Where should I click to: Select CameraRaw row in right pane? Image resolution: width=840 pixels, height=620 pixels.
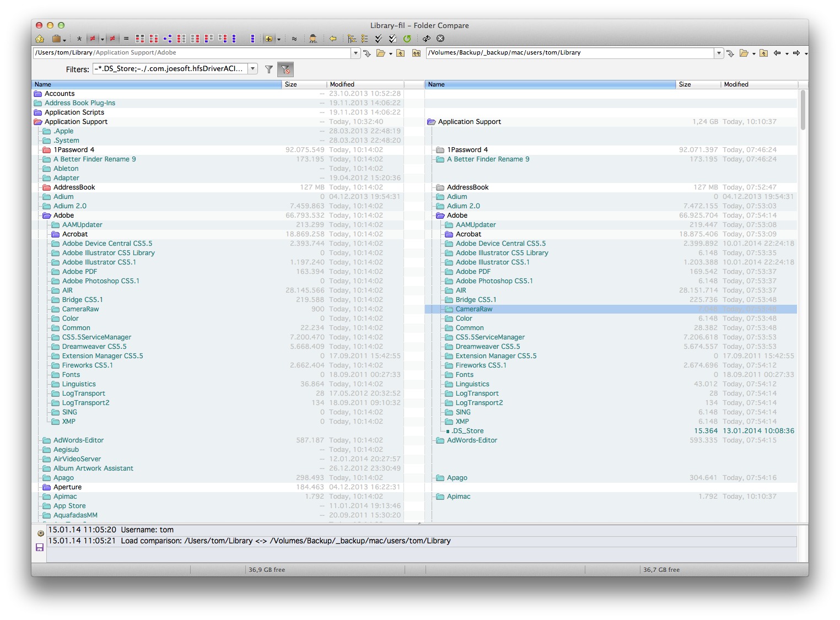click(611, 309)
